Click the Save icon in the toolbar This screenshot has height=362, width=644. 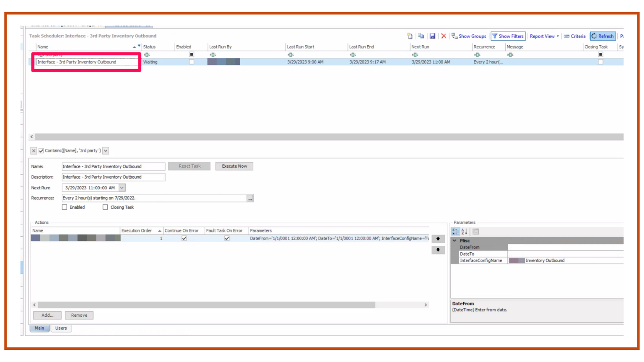(x=433, y=36)
